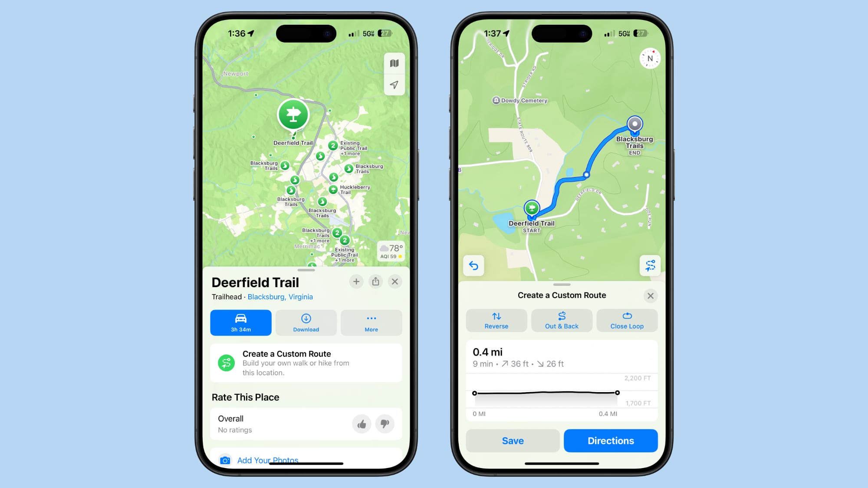Open Blacksburg, Virginia location link
The height and width of the screenshot is (488, 868).
click(x=280, y=297)
